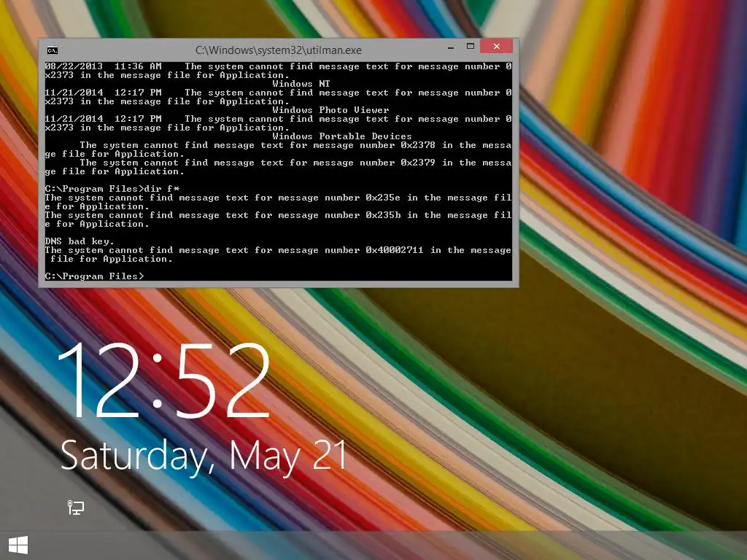This screenshot has height=560, width=747.
Task: Click the title bar text C:\Windows\system32\utilman.exe
Action: click(x=278, y=50)
